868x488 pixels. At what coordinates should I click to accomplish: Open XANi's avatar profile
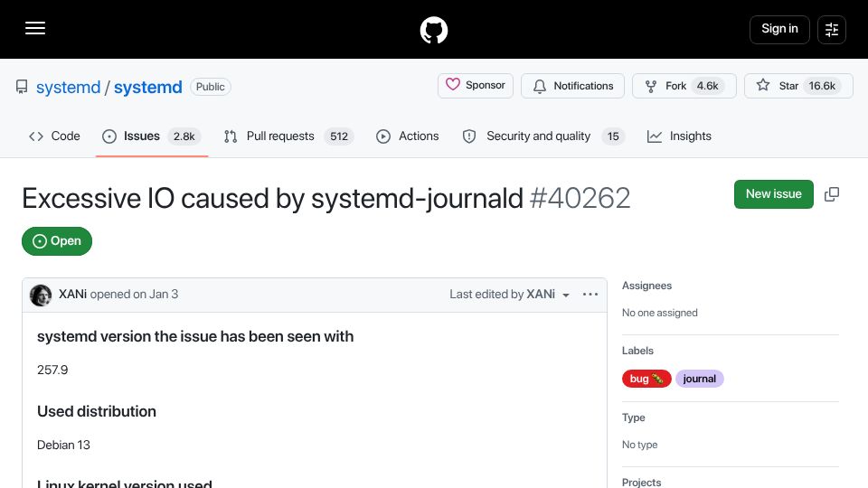[41, 295]
